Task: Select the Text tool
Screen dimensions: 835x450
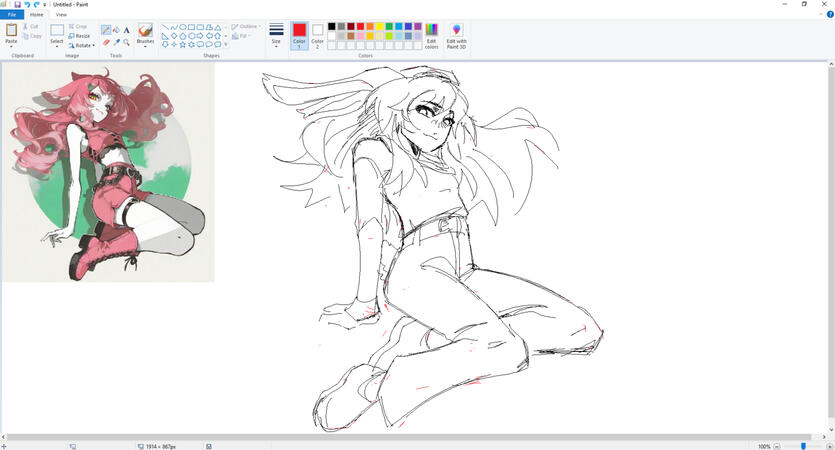Action: (x=127, y=30)
